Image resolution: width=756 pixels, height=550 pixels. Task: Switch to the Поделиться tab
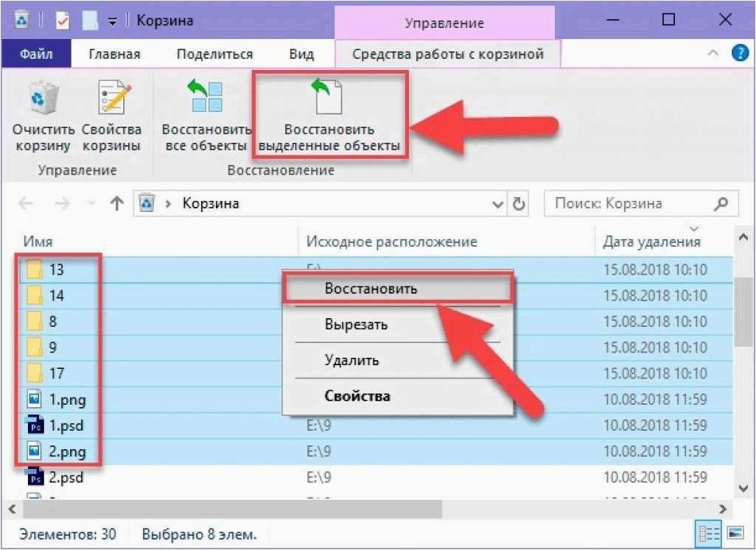coord(214,54)
